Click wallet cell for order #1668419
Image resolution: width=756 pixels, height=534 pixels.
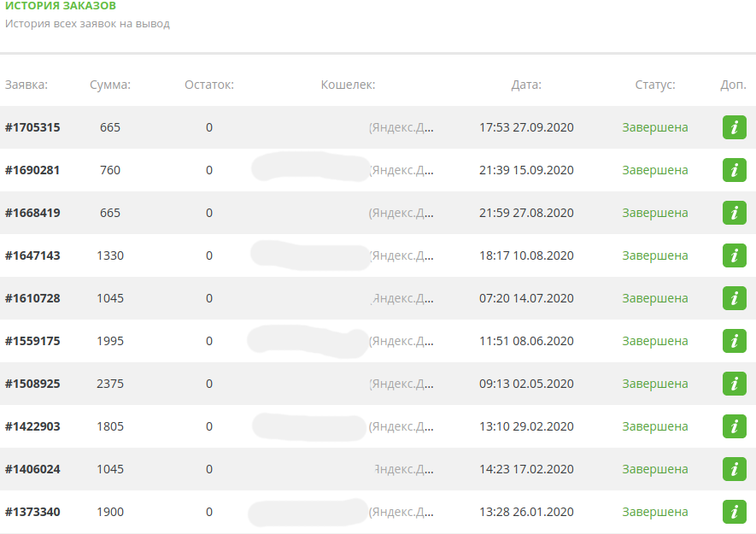click(401, 213)
